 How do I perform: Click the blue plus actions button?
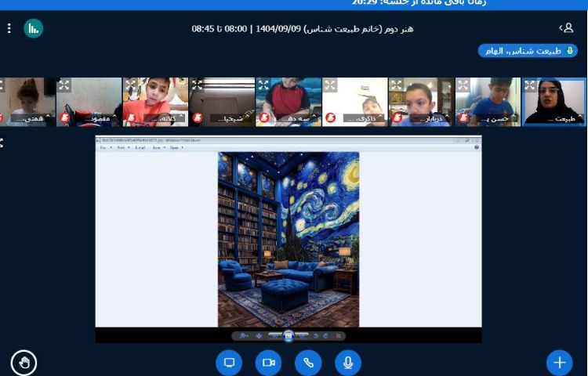[560, 363]
